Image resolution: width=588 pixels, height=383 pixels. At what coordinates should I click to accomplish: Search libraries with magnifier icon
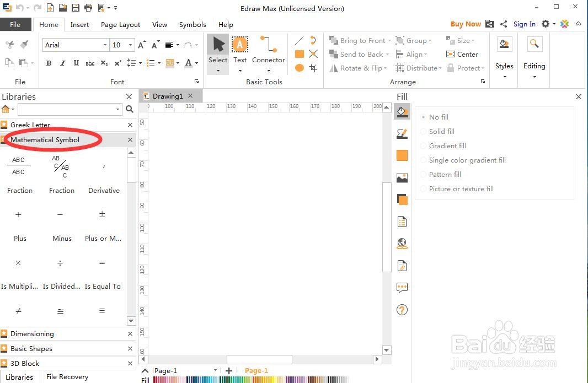click(x=130, y=109)
